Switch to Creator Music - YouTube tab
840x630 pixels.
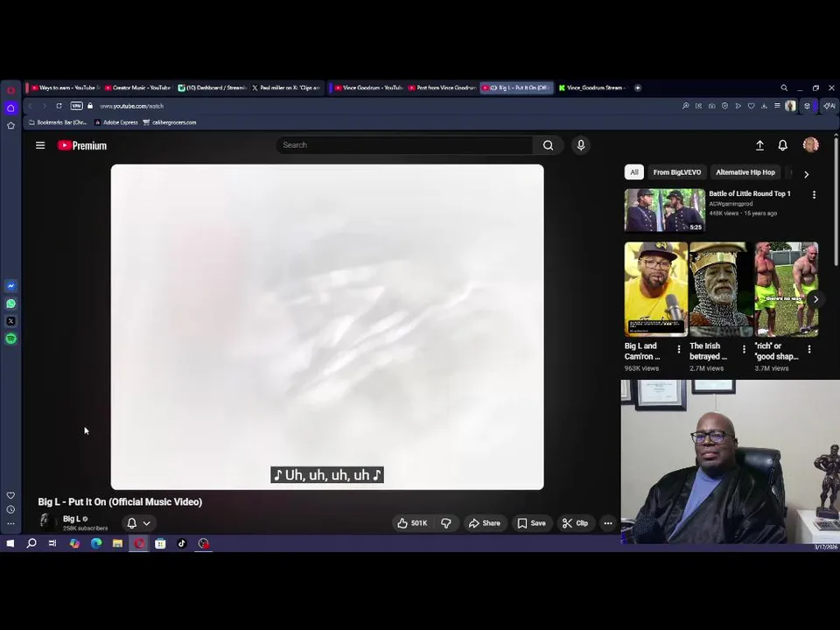pyautogui.click(x=137, y=87)
